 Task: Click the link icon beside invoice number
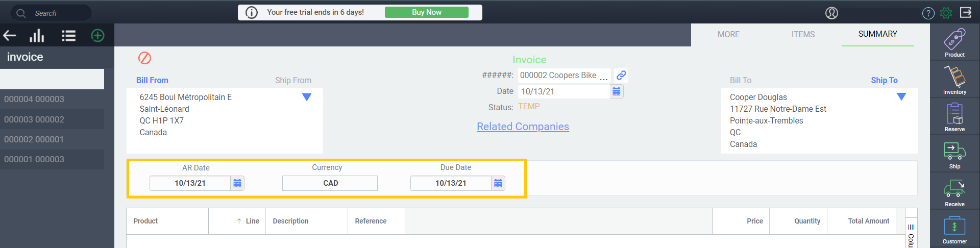coord(621,75)
